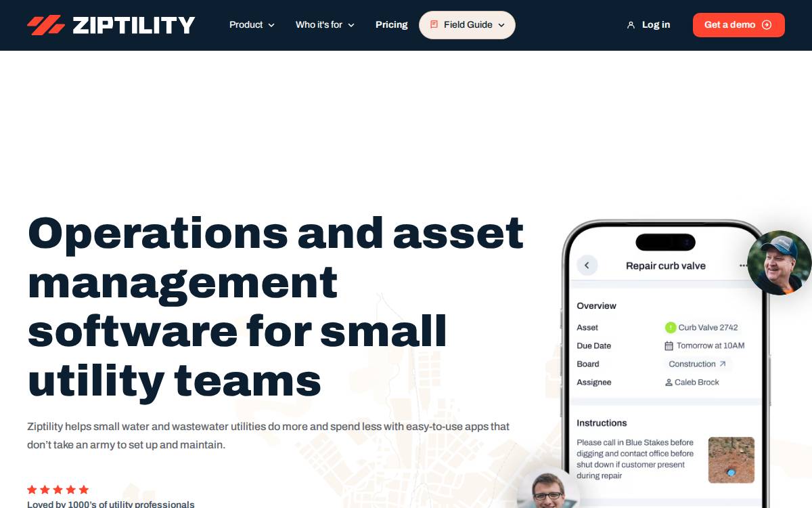The image size is (812, 508).
Task: Click the Assignee label in Overview
Action: (594, 382)
